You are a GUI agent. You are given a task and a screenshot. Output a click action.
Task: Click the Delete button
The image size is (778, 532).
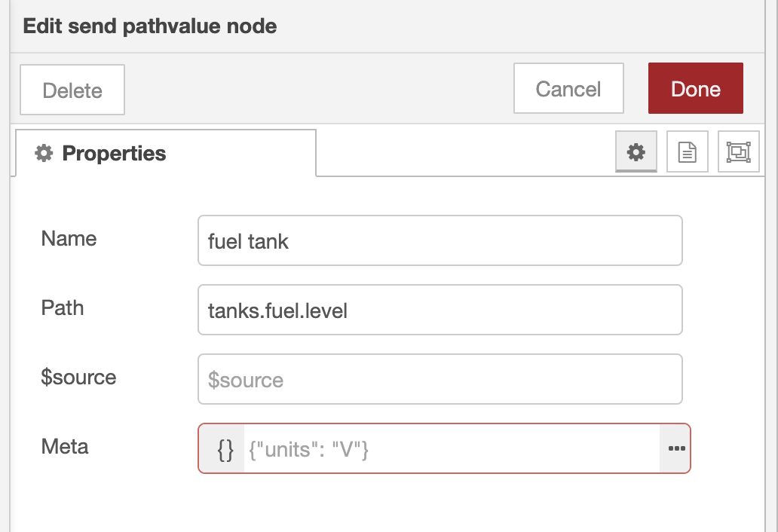(x=72, y=90)
